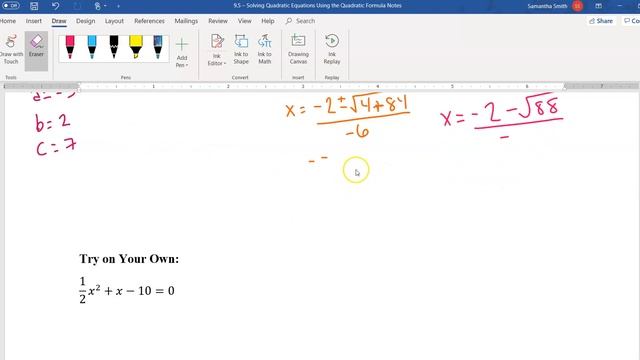Activate Ink to Math conversion
The height and width of the screenshot is (360, 640).
[x=264, y=49]
